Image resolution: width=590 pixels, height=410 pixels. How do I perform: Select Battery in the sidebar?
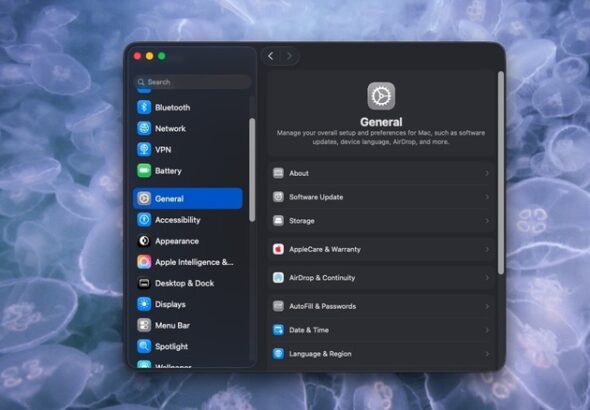pos(188,171)
